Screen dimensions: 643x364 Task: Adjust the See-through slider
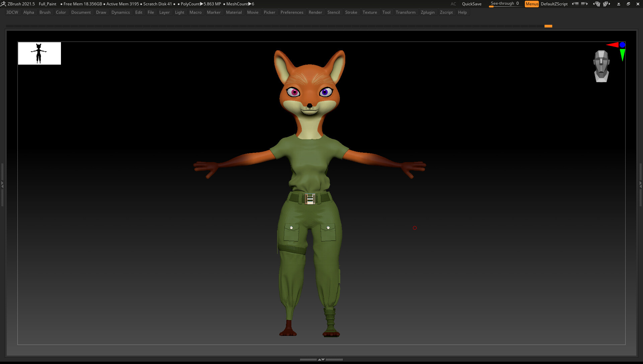click(x=504, y=4)
